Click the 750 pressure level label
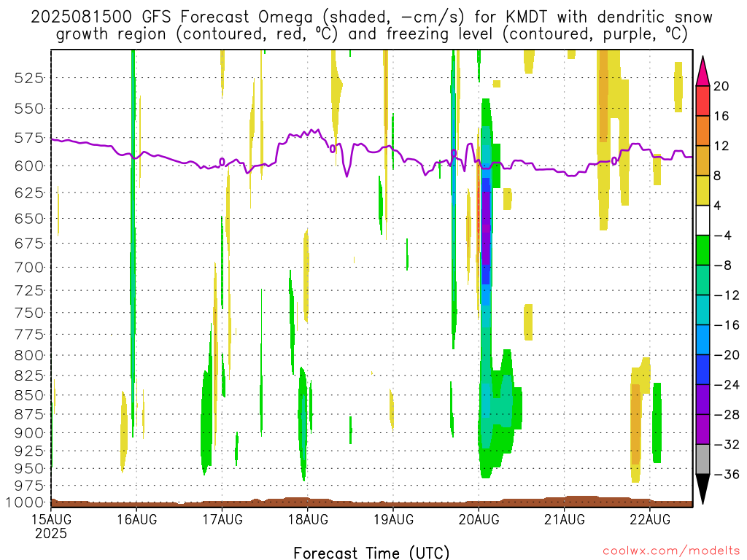 [29, 313]
